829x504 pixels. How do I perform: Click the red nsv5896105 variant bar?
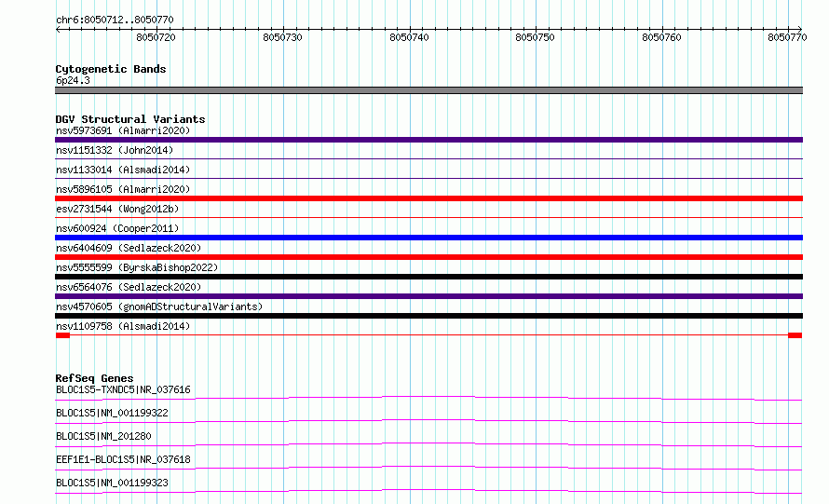click(x=428, y=198)
